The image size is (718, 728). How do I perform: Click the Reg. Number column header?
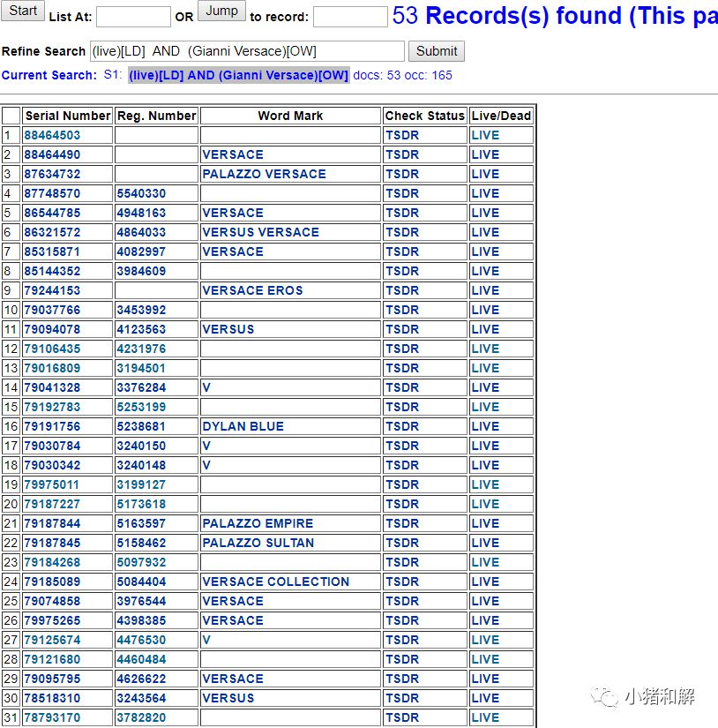(x=156, y=116)
